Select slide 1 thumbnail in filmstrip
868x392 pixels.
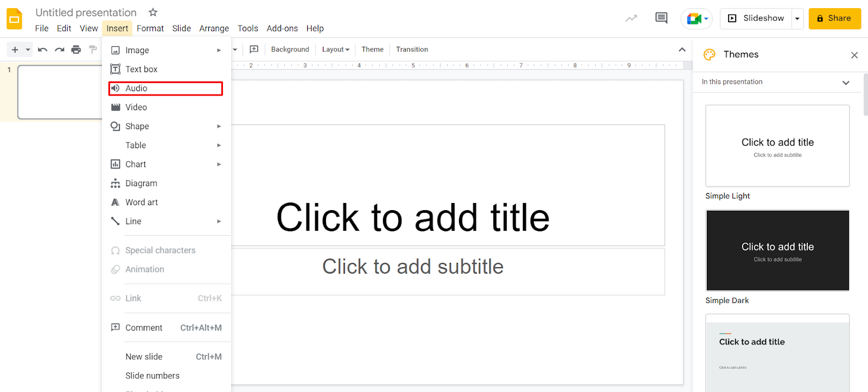coord(60,92)
